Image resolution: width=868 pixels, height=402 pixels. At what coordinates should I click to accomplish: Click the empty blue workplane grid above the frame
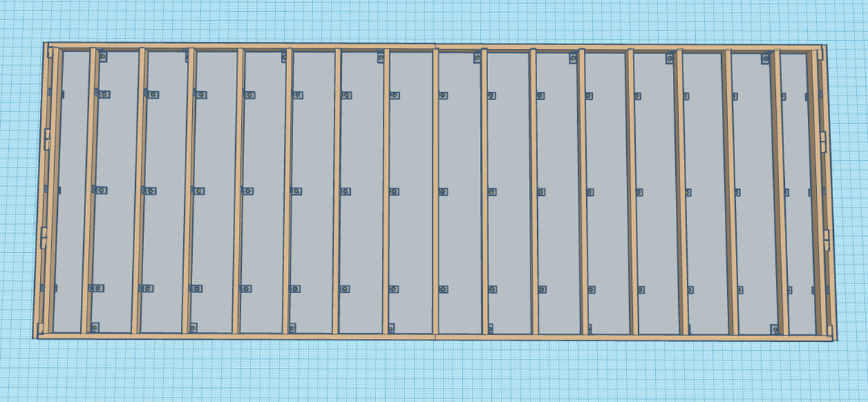(x=434, y=19)
